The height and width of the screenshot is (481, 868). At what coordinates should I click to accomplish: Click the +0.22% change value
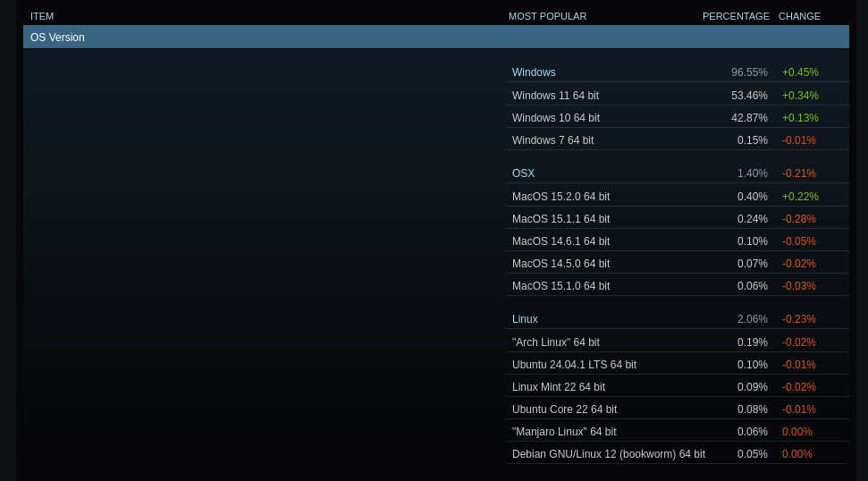(x=800, y=197)
